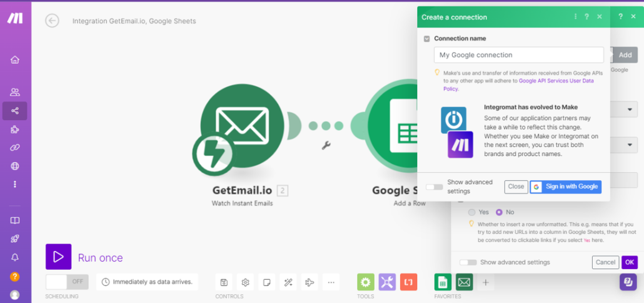Open the green Flow control tools icon
This screenshot has height=303, width=644.
point(366,282)
